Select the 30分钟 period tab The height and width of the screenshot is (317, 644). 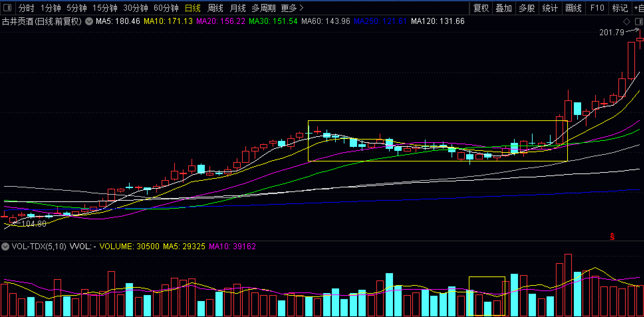coord(136,8)
